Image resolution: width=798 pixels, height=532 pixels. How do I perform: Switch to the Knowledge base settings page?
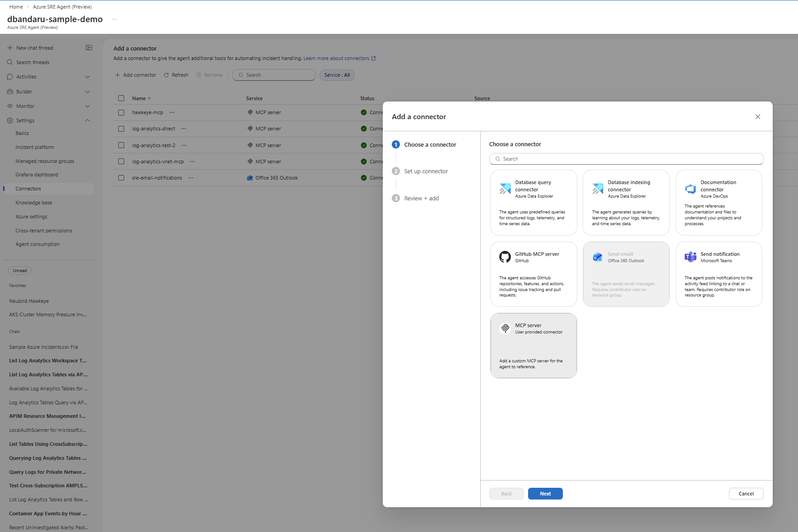click(x=33, y=202)
